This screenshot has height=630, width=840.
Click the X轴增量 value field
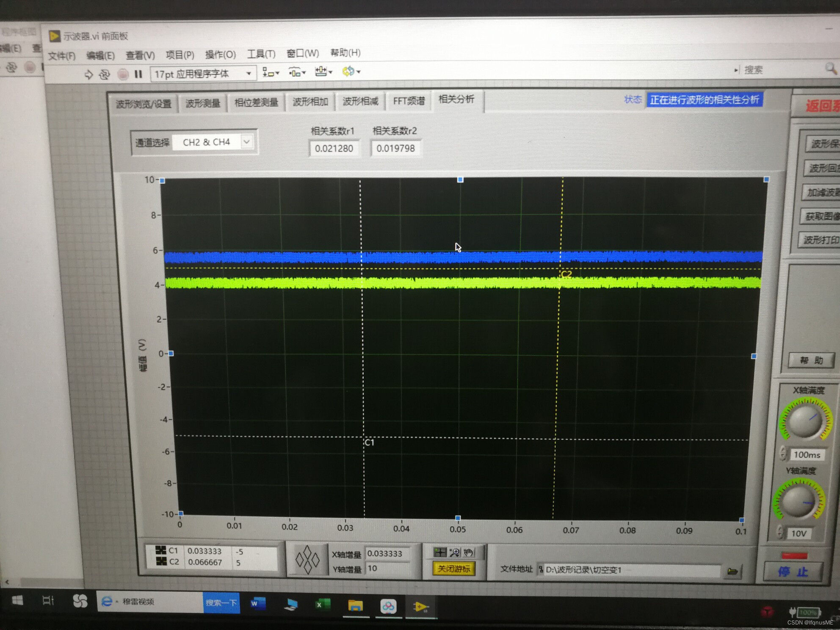[x=387, y=553]
